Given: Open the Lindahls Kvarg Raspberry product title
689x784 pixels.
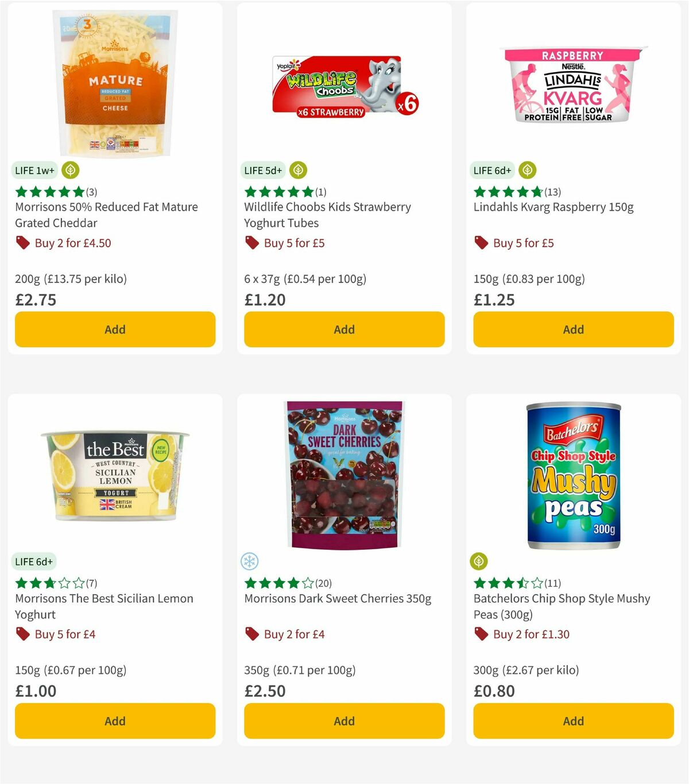Looking at the screenshot, I should pyautogui.click(x=553, y=207).
